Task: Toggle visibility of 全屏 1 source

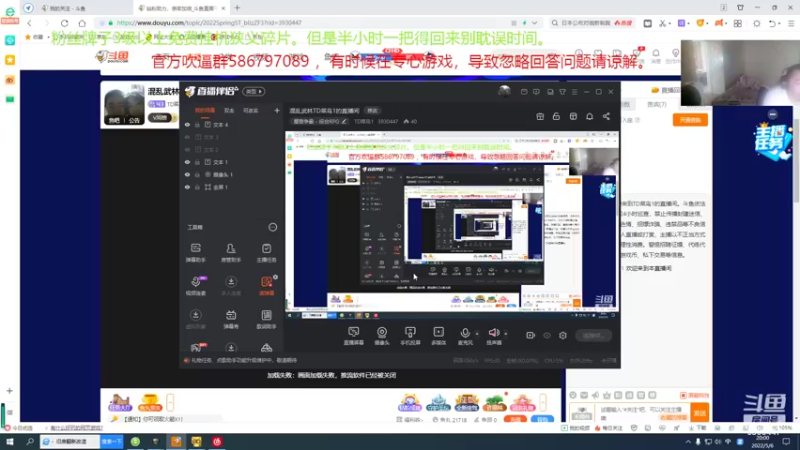Action: tap(187, 187)
